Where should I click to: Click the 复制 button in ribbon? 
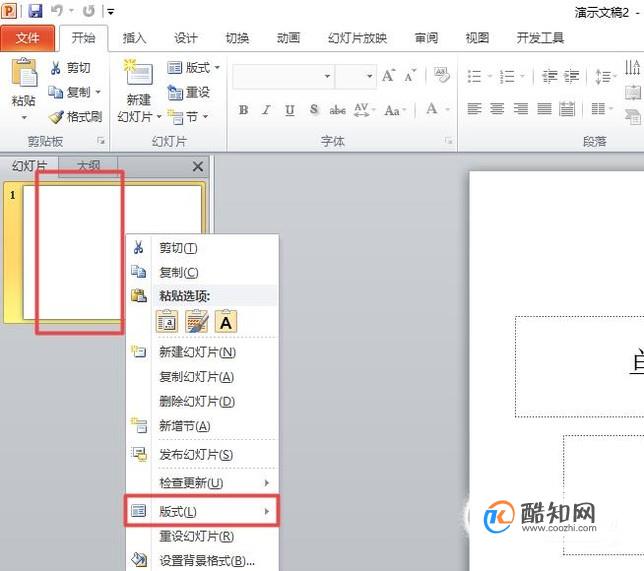pyautogui.click(x=70, y=92)
